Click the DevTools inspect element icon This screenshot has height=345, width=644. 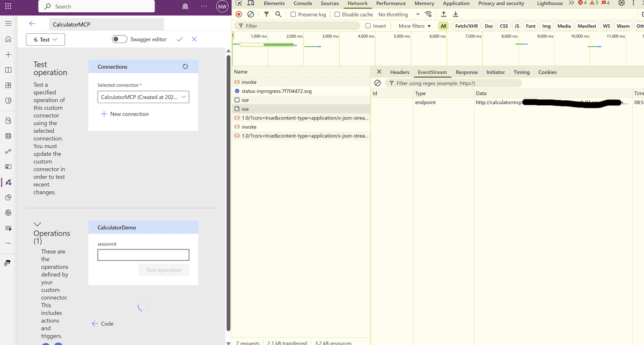239,3
